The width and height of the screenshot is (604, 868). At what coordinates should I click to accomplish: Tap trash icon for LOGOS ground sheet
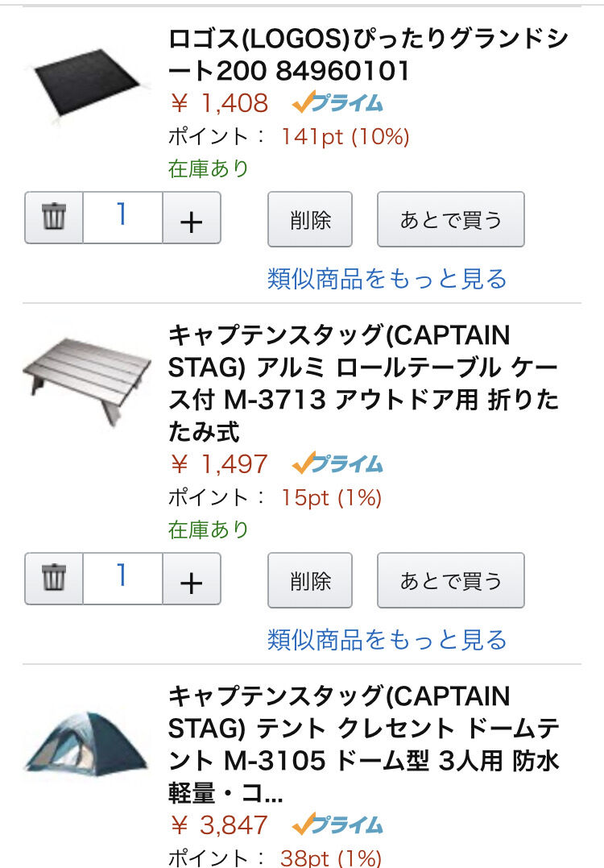tap(54, 218)
